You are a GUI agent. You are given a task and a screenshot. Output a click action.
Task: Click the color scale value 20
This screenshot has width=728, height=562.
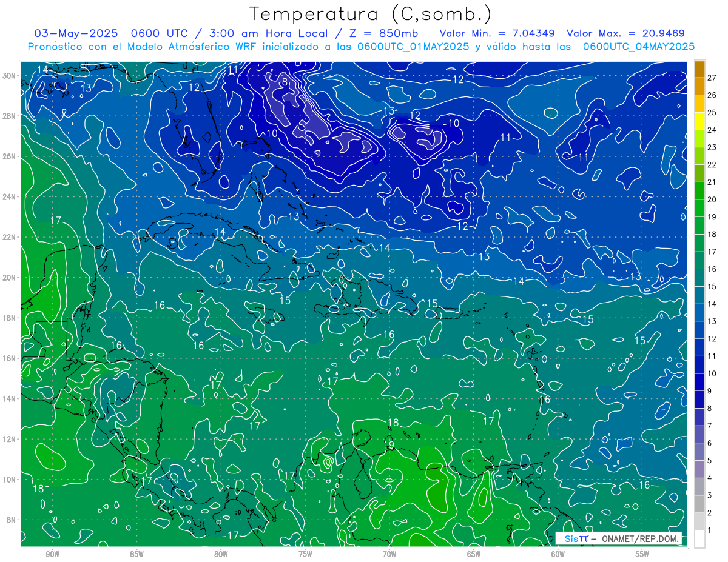[712, 199]
